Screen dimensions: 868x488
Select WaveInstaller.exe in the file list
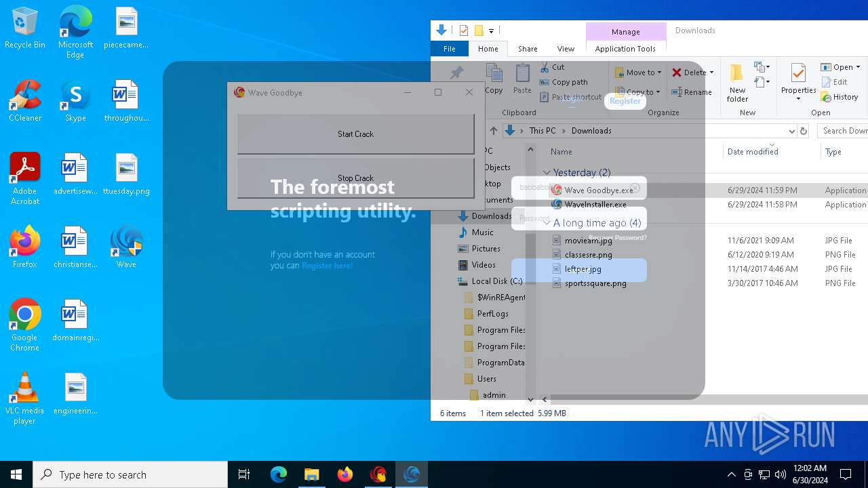coord(595,205)
